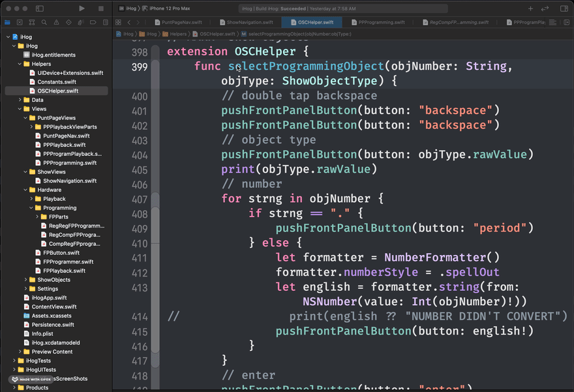Image resolution: width=574 pixels, height=392 pixels.
Task: Expand the FPParts folder
Action: [x=37, y=217]
